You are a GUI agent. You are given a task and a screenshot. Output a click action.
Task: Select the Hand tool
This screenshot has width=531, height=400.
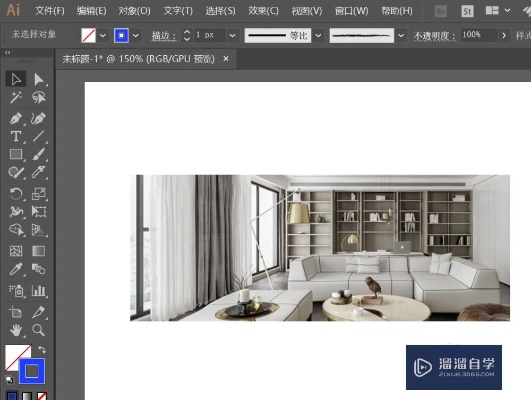coord(16,330)
